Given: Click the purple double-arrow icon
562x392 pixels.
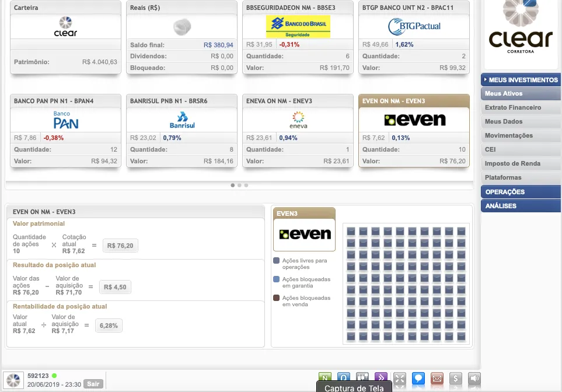Looking at the screenshot, I should pyautogui.click(x=381, y=379).
